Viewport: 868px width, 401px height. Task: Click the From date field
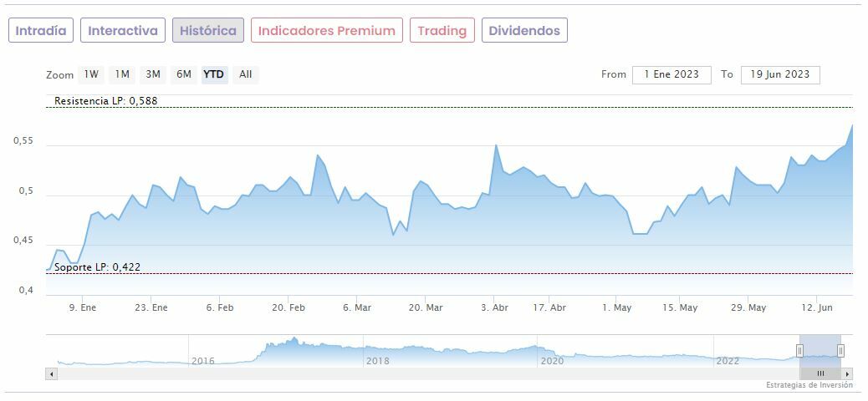point(671,74)
